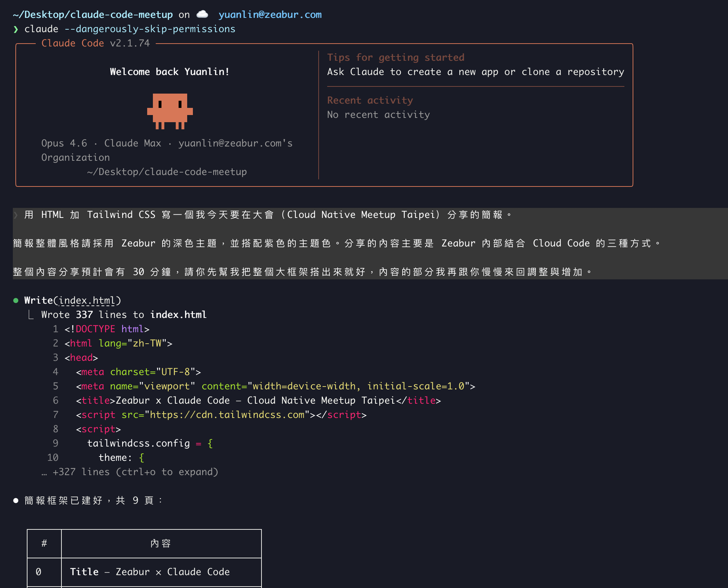The image size is (728, 588).
Task: Click the Welcome back Yuanlin! text
Action: 170,72
